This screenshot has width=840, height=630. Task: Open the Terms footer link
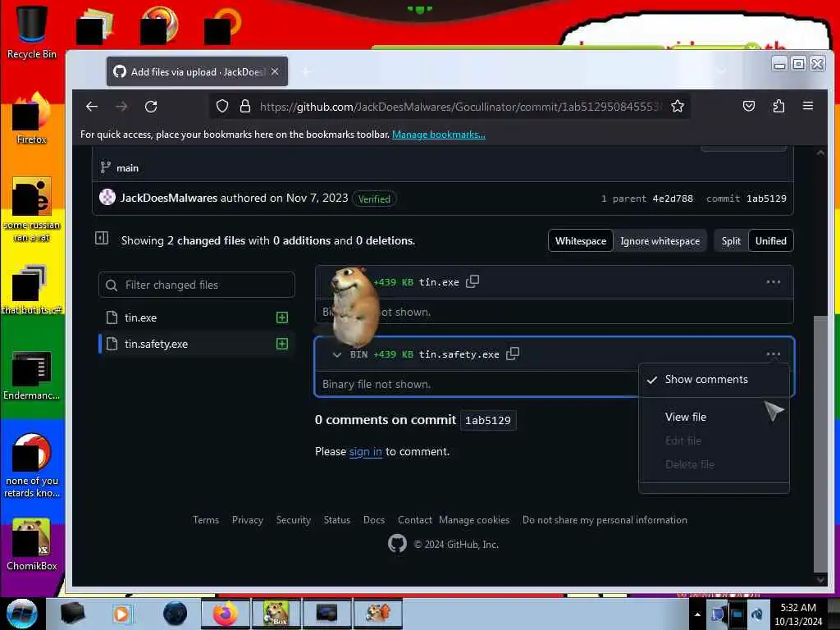206,519
